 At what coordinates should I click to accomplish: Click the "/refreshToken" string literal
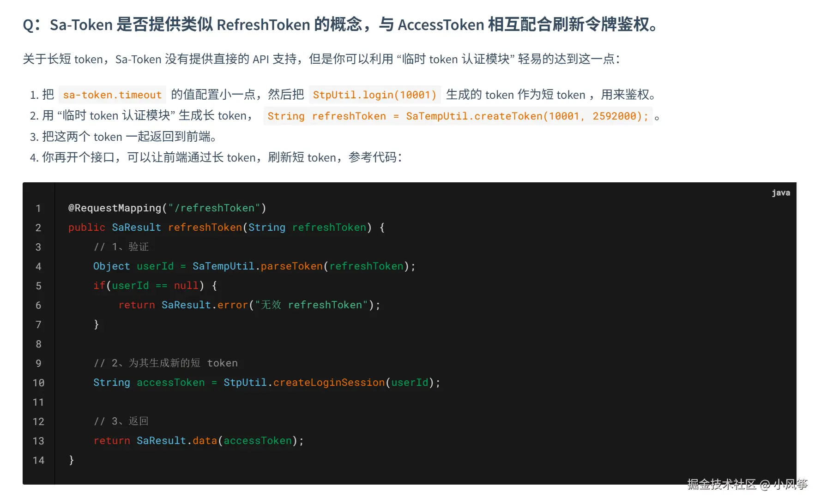coord(214,208)
